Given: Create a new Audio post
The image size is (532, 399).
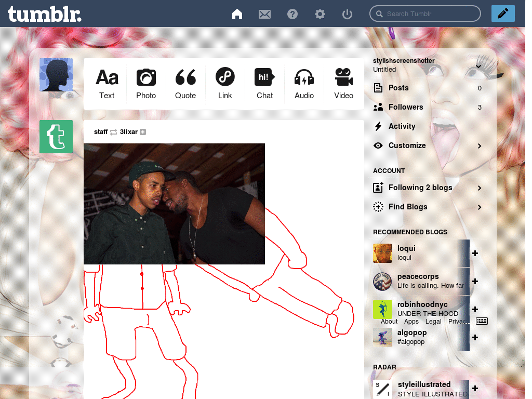Looking at the screenshot, I should [304, 84].
